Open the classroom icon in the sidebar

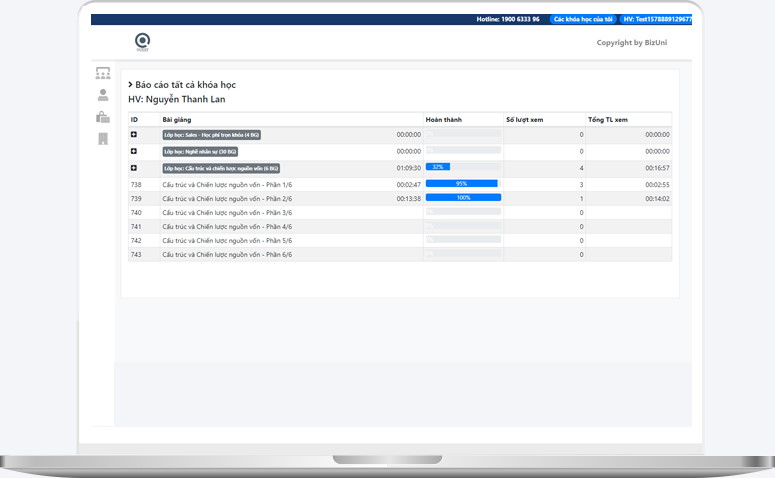103,73
